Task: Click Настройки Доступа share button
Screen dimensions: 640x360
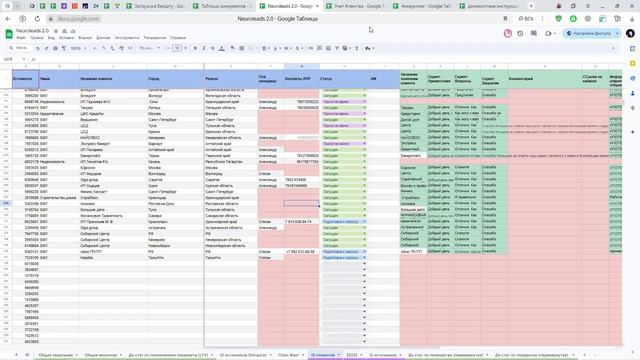Action: coord(588,33)
